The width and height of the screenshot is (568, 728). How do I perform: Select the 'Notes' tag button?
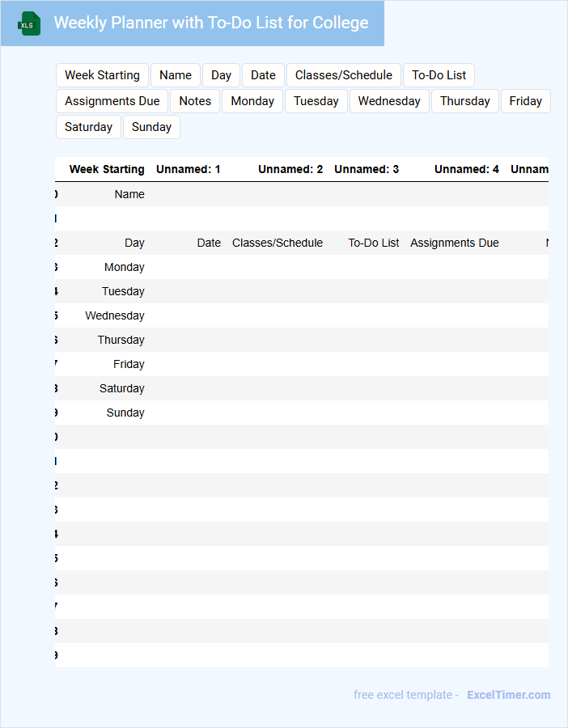click(x=195, y=101)
